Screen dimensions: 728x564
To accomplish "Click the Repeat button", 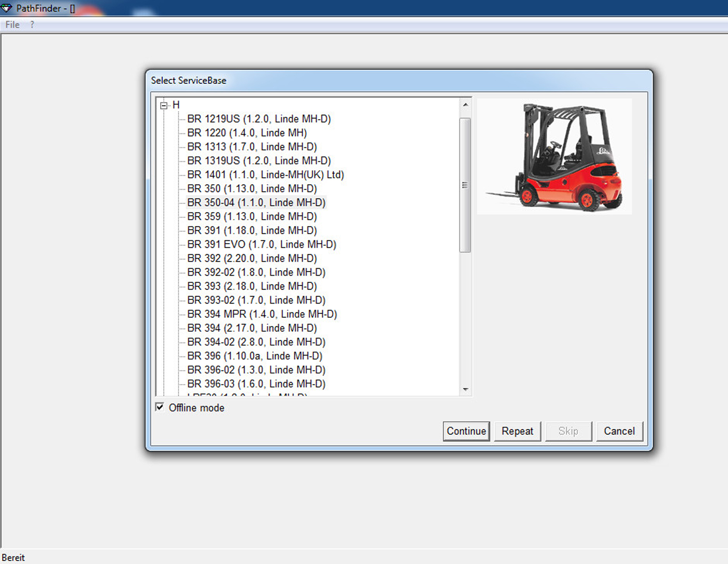I will pyautogui.click(x=517, y=431).
